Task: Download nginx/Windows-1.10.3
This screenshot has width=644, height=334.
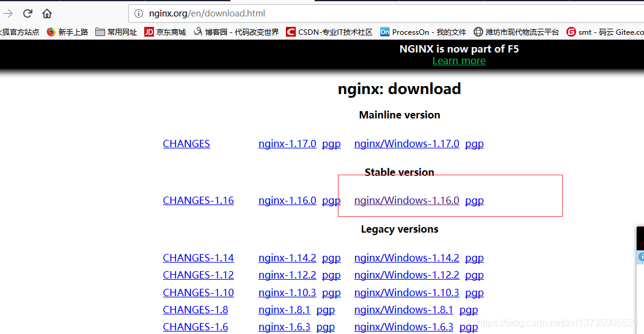Action: coord(406,292)
